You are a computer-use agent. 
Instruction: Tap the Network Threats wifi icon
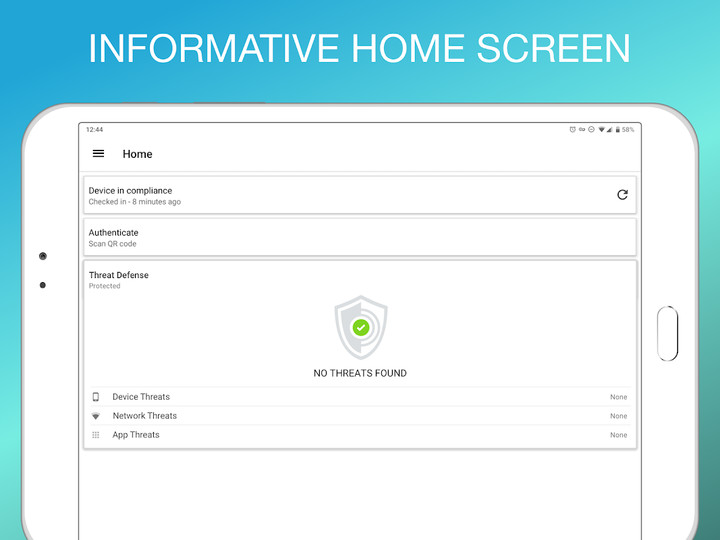pyautogui.click(x=96, y=416)
